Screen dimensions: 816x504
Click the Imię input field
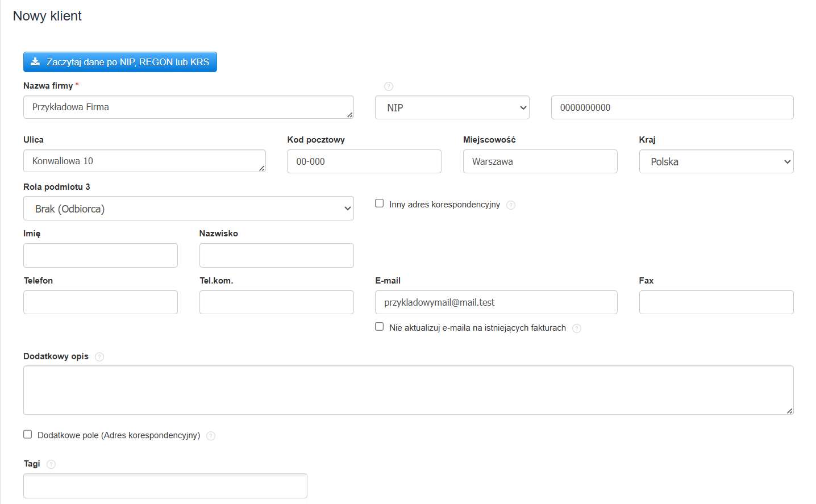click(101, 255)
